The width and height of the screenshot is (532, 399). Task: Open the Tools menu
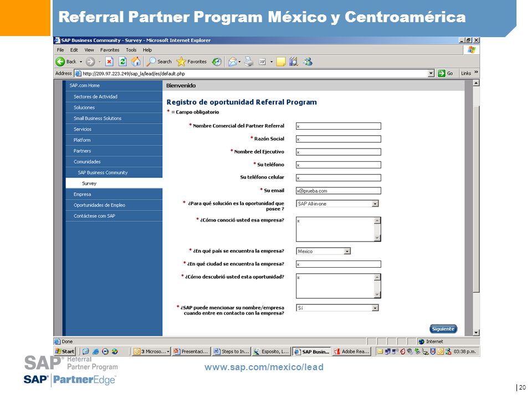pyautogui.click(x=131, y=50)
